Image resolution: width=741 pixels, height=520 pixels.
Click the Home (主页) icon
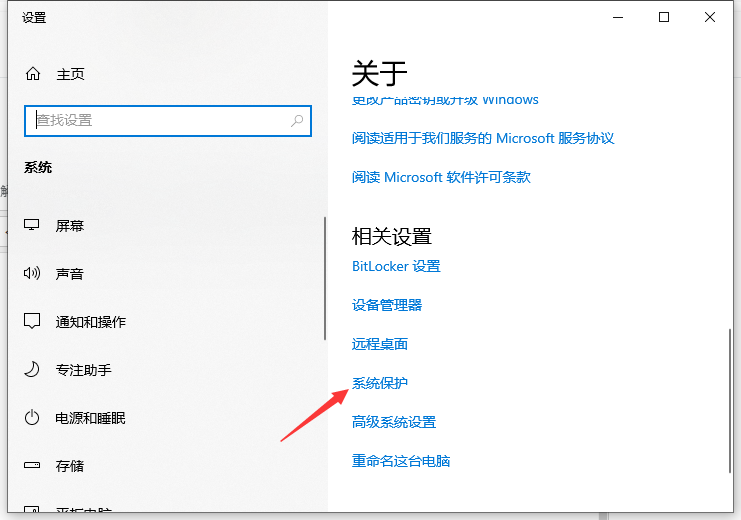point(33,74)
